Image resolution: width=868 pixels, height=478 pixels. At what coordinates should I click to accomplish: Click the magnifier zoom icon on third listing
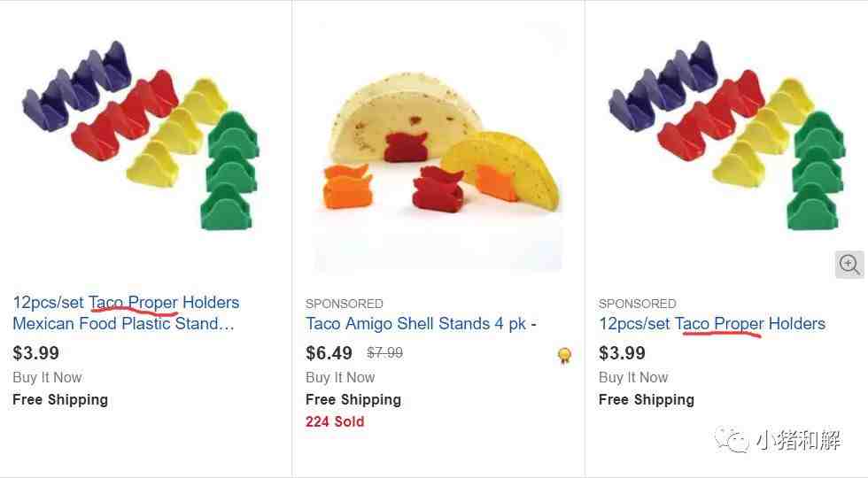[x=849, y=265]
